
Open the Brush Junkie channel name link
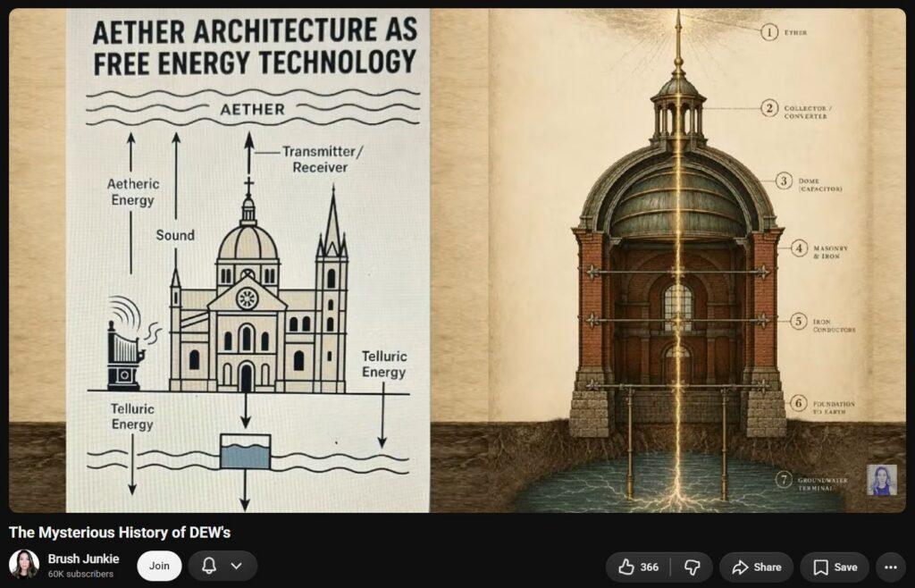click(x=83, y=559)
